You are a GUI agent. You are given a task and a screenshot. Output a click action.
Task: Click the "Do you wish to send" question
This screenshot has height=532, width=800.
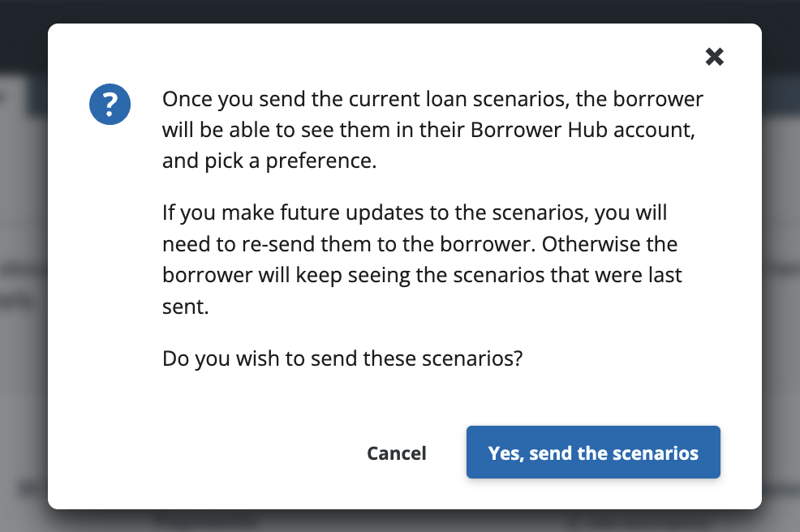tap(342, 358)
